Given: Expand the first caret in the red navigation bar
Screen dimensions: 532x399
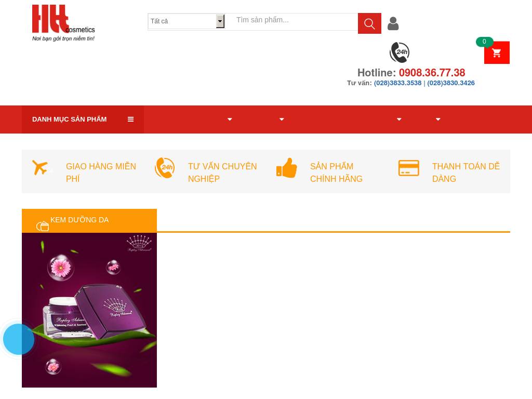Looking at the screenshot, I should [230, 119].
